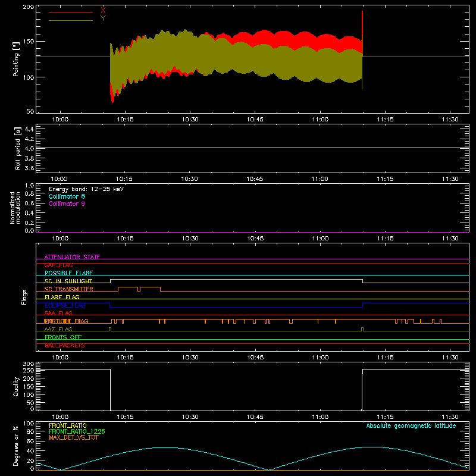Click the olive 'Y' legend label
The image size is (476, 476).
pyautogui.click(x=103, y=18)
